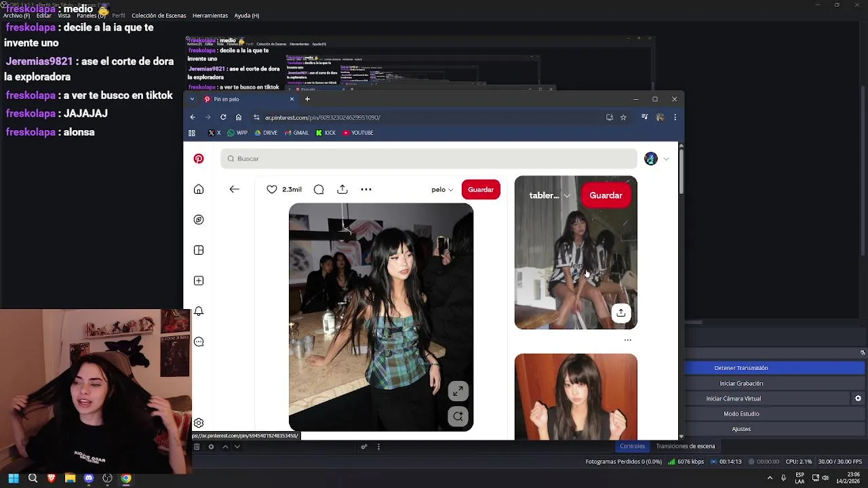
Task: Open Pinterest messages icon
Action: click(x=199, y=342)
